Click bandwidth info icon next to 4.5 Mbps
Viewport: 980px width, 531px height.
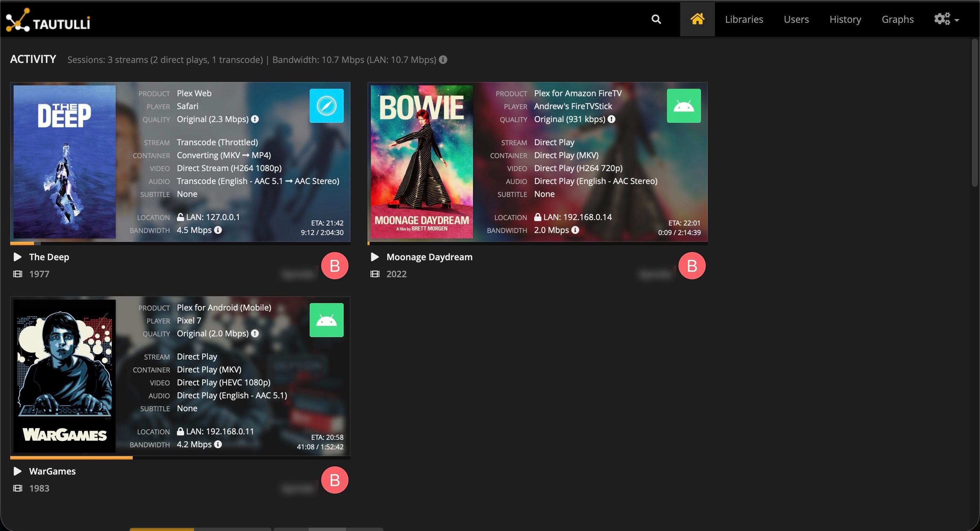click(218, 230)
